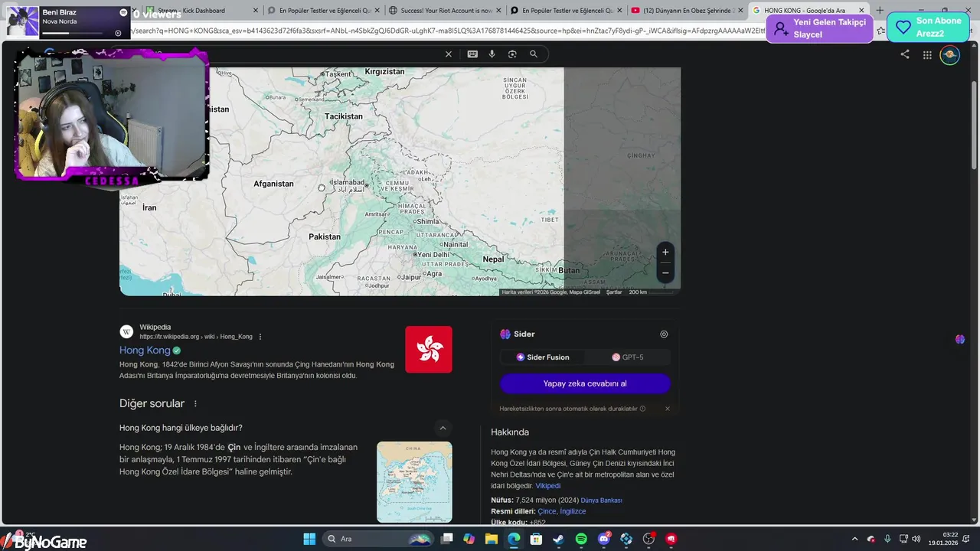Screen dimensions: 980x551
Task: Click the info icon beside Sider pause notice
Action: click(x=642, y=409)
